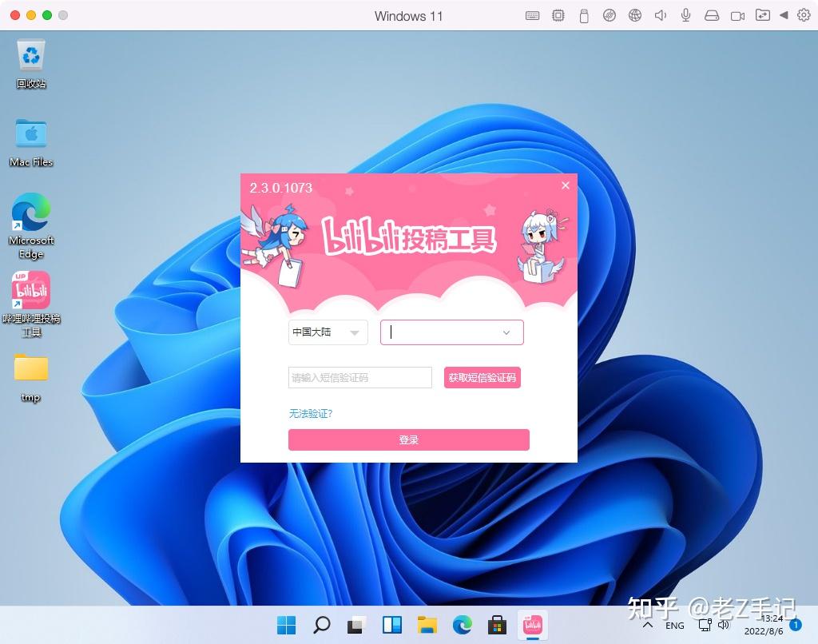The image size is (818, 644).
Task: Focus the SMS verification code input field
Action: point(359,376)
